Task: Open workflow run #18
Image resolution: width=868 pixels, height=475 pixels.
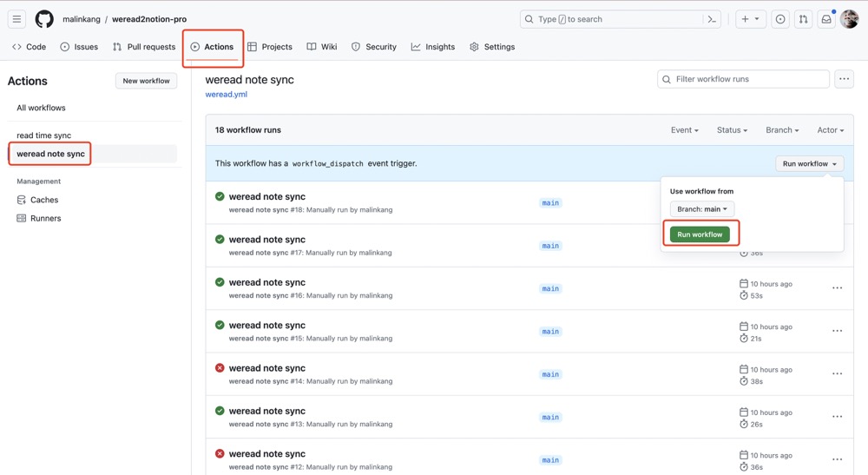Action: tap(266, 196)
